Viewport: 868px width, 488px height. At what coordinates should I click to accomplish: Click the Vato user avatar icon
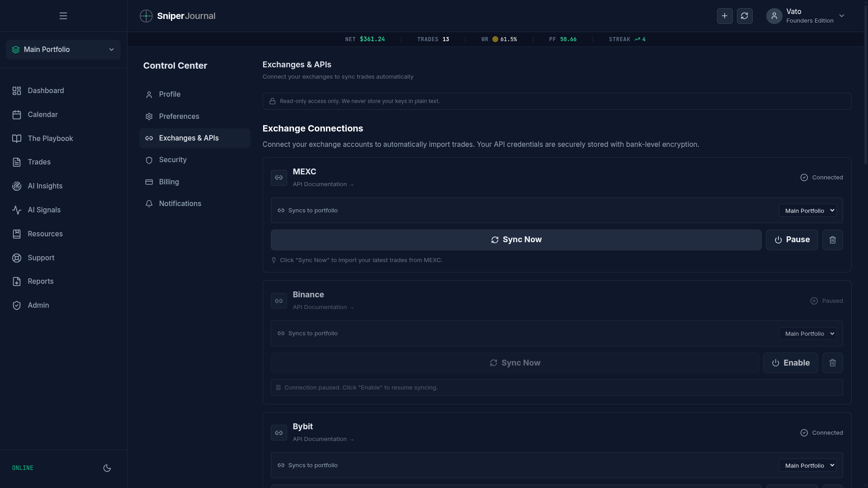click(774, 16)
